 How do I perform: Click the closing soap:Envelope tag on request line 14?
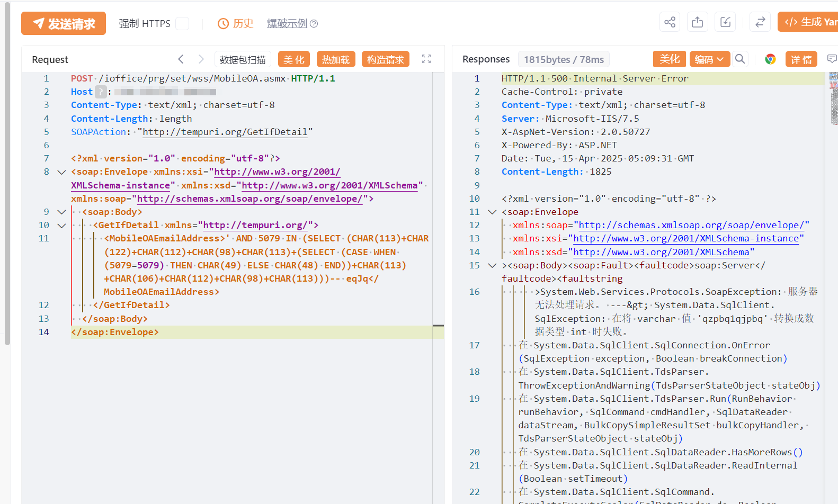115,332
